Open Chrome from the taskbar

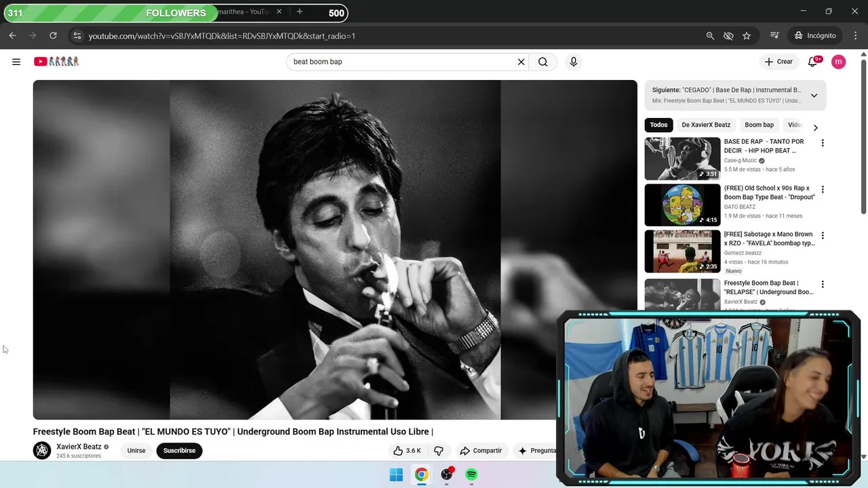(x=422, y=475)
